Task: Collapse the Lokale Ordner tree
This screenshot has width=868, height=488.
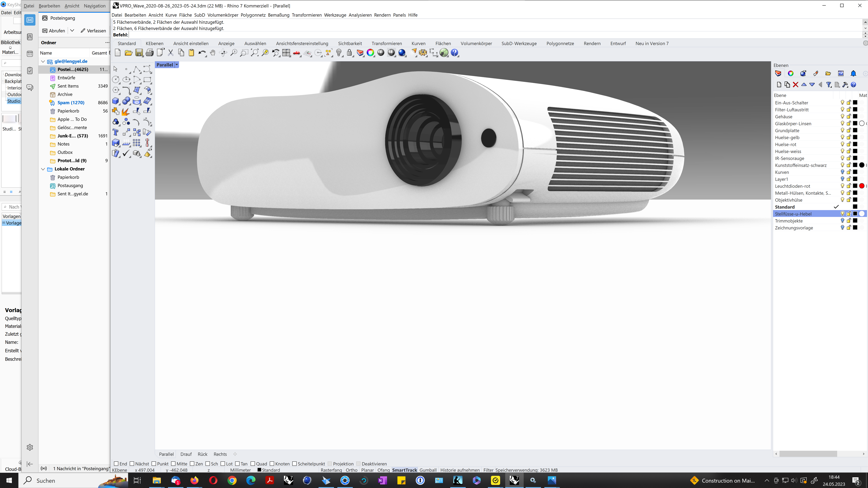Action: point(43,169)
